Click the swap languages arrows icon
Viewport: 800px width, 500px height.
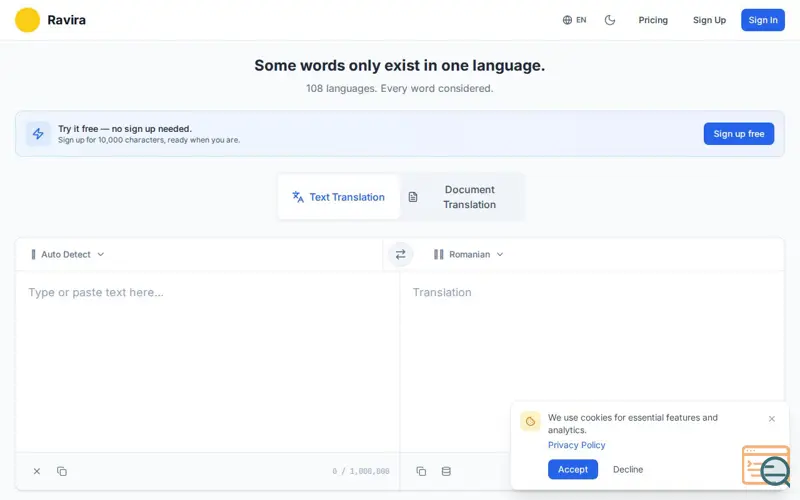400,254
